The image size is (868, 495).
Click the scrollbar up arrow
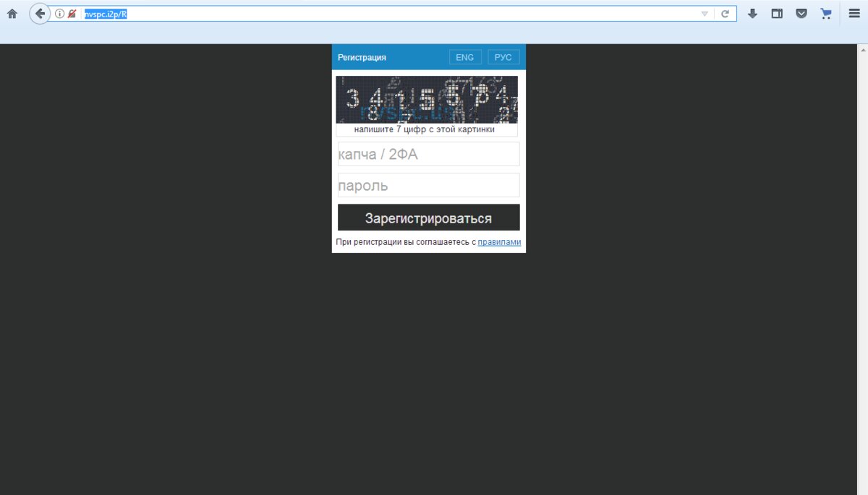(862, 50)
